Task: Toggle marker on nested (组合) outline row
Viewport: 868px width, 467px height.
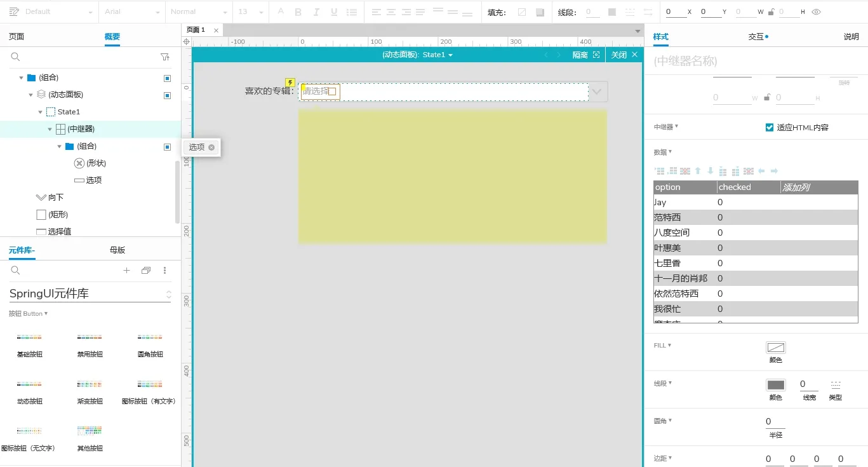Action: pyautogui.click(x=167, y=147)
